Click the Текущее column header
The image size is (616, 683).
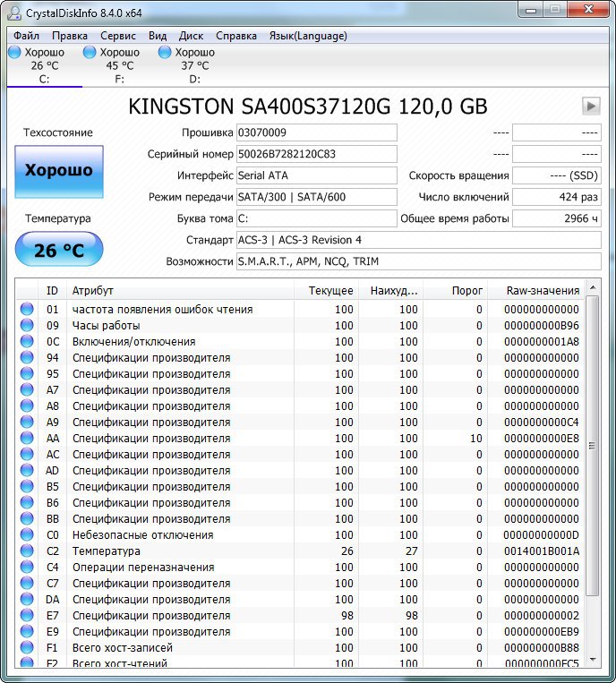pos(326,291)
